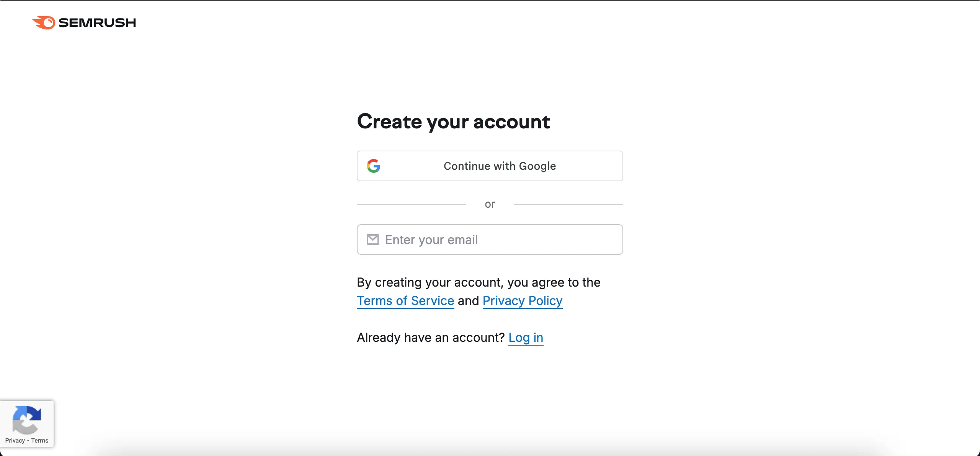The image size is (980, 456).
Task: Click the envelope icon inside the email field
Action: (372, 239)
